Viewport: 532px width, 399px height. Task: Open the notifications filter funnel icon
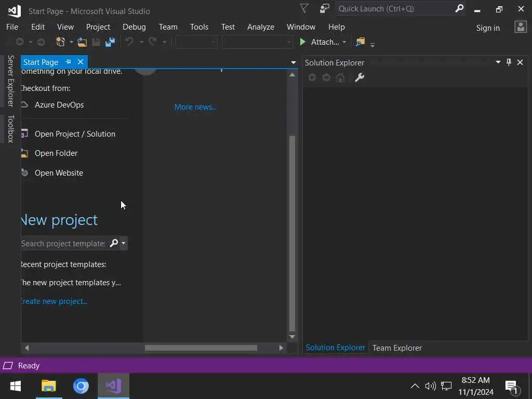pyautogui.click(x=304, y=8)
